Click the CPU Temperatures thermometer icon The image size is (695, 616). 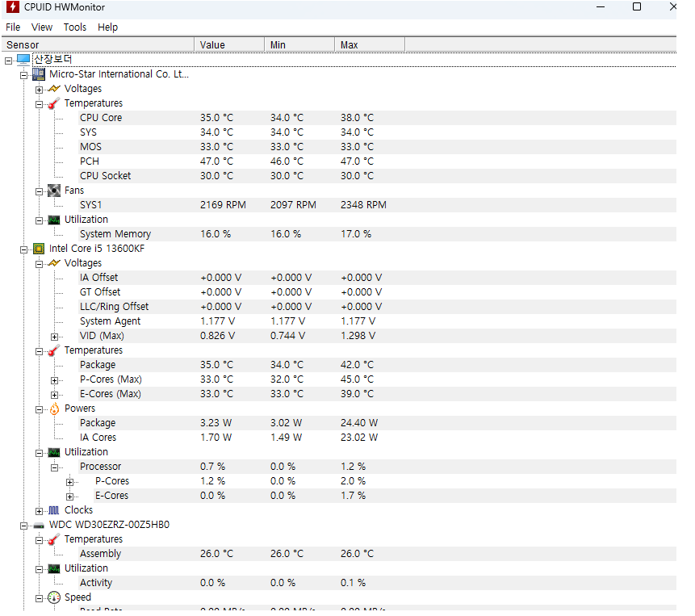54,350
